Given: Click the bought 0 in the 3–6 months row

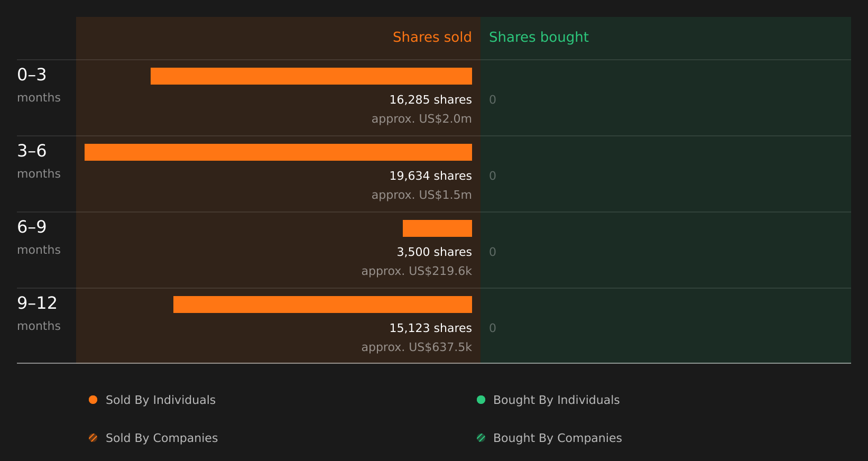Looking at the screenshot, I should click(493, 176).
